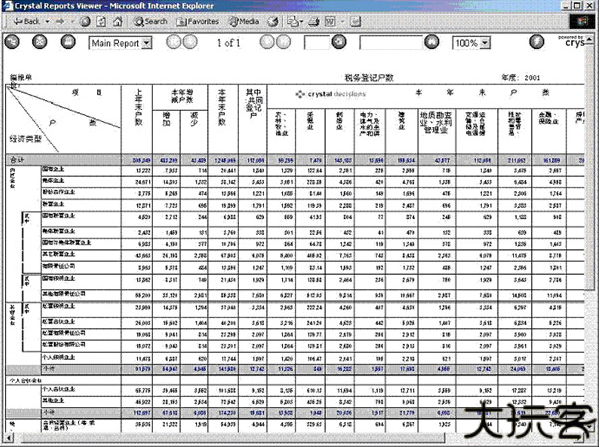Open the Back history dropdown arrow
Viewport: 600px width, 447px height.
[47, 21]
